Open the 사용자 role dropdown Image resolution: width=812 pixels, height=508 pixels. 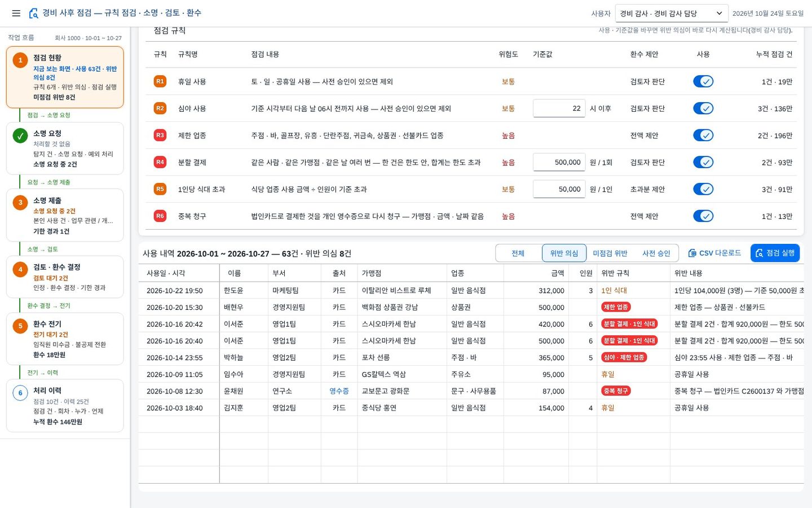click(672, 13)
